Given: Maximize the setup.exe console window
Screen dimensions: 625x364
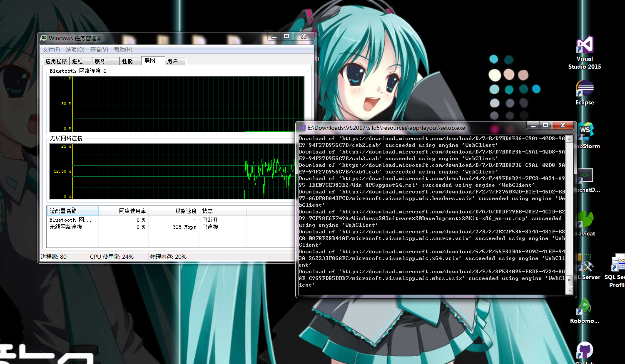Looking at the screenshot, I should click(545, 126).
